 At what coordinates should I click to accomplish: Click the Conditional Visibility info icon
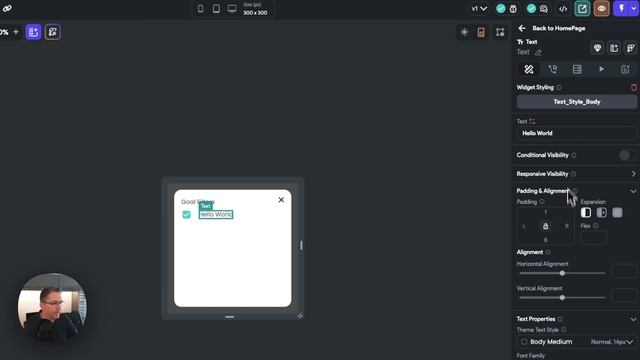573,155
